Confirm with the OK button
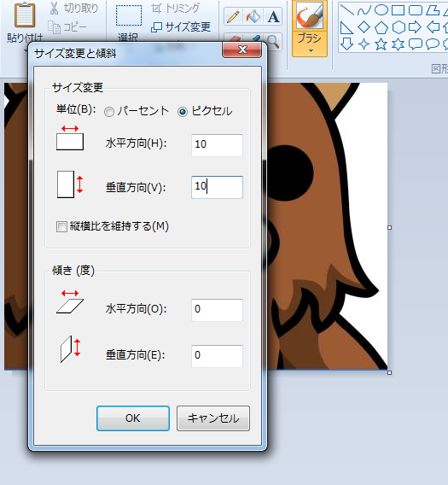 tap(133, 418)
